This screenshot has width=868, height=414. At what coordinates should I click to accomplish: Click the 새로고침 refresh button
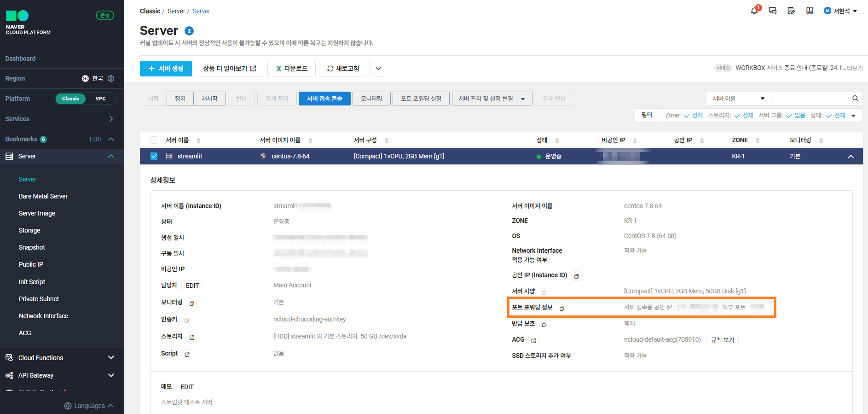343,69
